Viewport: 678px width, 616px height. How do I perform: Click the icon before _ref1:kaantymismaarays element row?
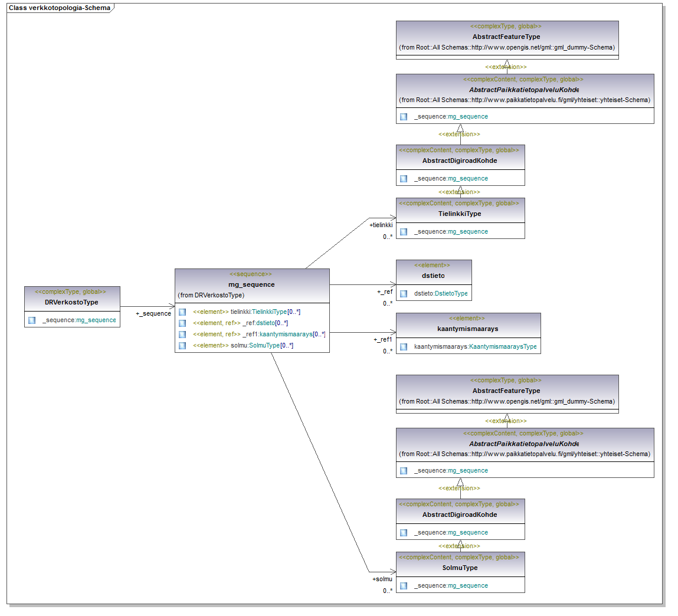click(182, 334)
